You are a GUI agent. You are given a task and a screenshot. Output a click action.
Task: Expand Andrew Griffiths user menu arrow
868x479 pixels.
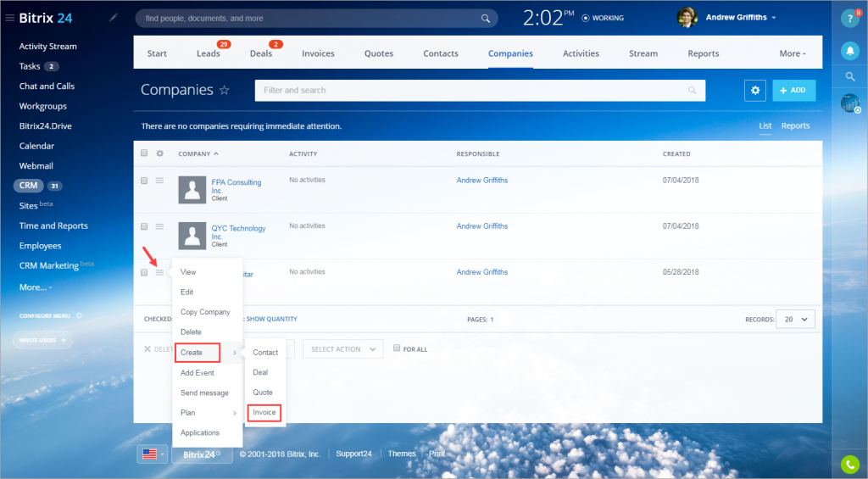(x=774, y=18)
